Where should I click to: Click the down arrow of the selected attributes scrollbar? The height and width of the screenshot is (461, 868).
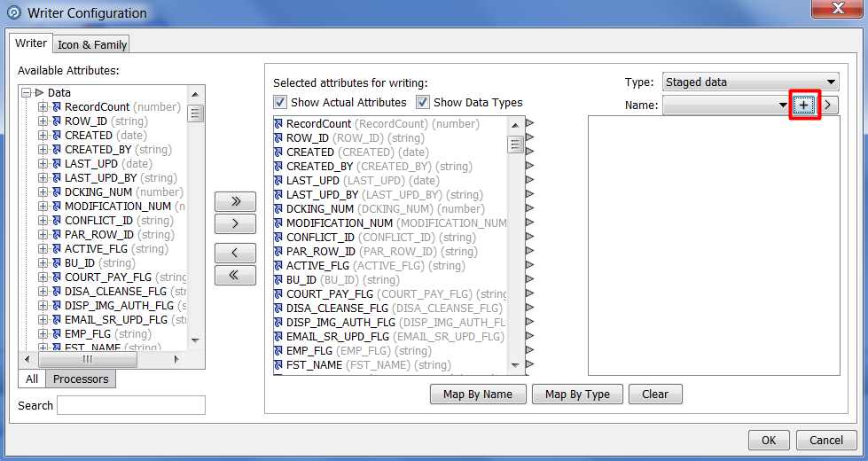[515, 365]
